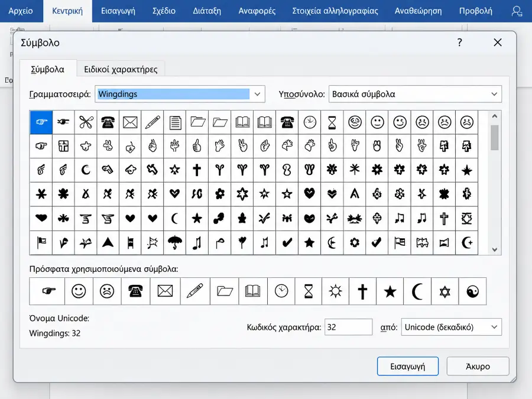Open the Προβολή ribbon tab

476,11
